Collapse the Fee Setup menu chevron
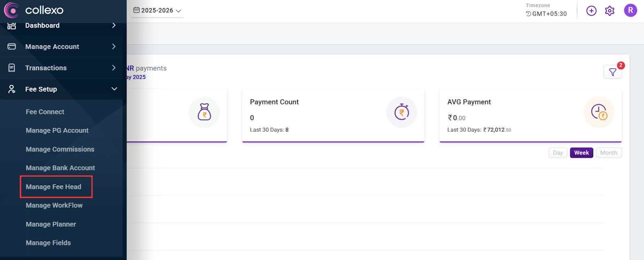The width and height of the screenshot is (644, 260). (x=114, y=89)
